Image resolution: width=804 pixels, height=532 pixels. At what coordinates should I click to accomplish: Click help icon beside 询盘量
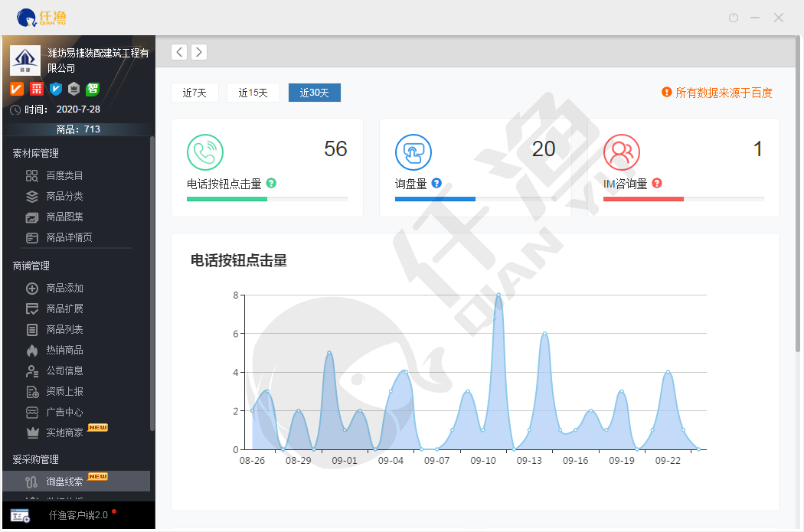click(x=436, y=184)
